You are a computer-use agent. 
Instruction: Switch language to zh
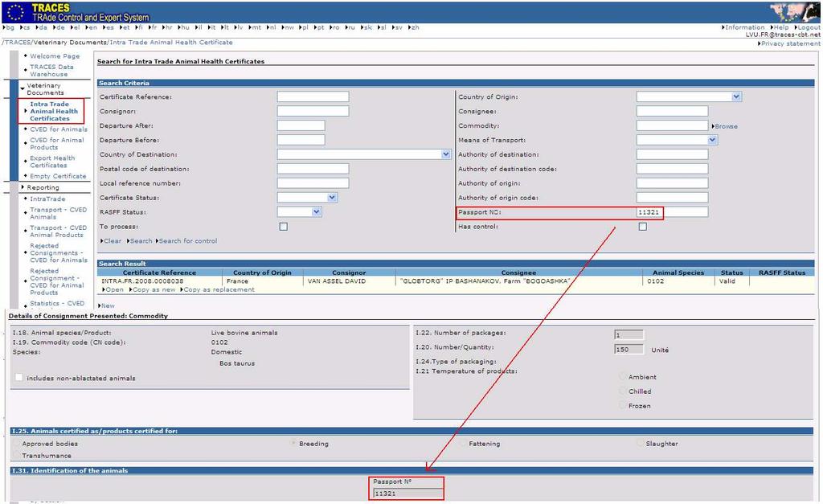coord(415,27)
